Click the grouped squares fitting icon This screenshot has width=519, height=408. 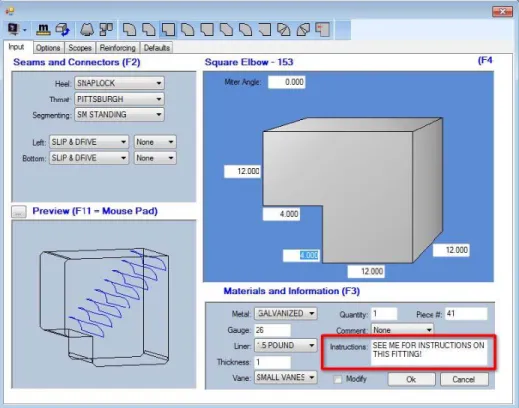(x=106, y=29)
